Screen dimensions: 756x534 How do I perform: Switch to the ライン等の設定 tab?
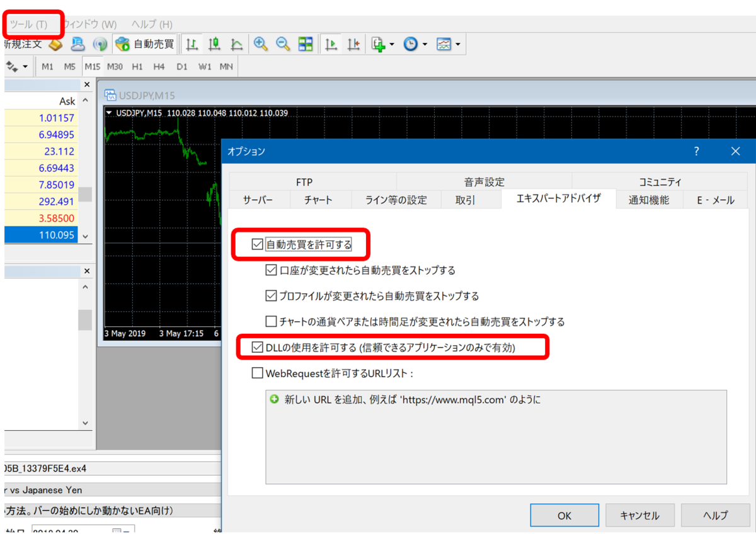(x=396, y=200)
